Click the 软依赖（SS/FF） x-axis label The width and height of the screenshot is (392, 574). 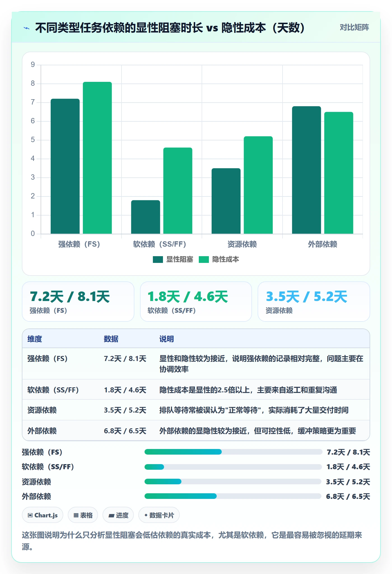pyautogui.click(x=160, y=244)
